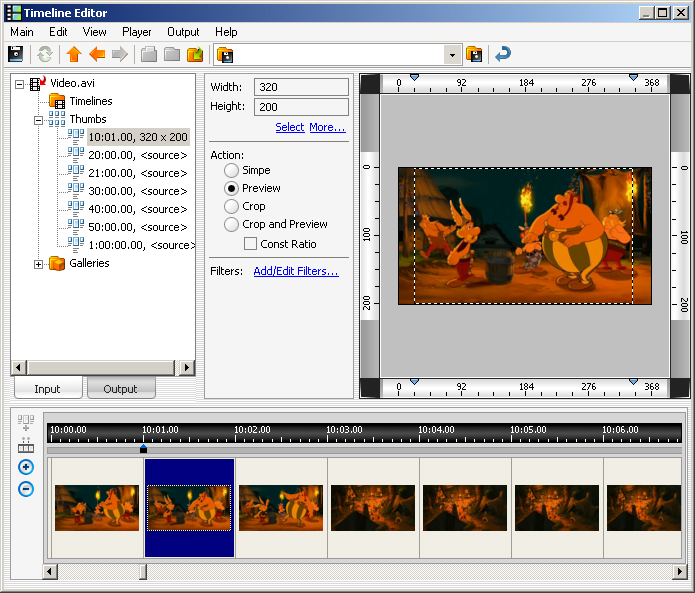
Task: Zoom in the timeline with plus icon
Action: (x=26, y=467)
